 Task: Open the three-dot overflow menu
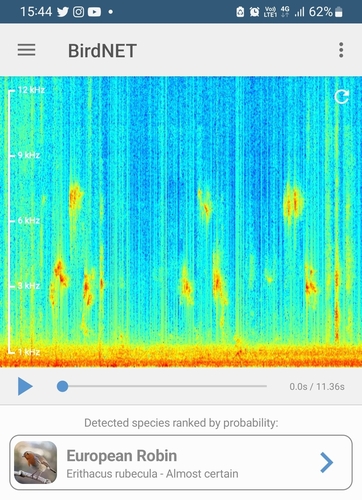coord(341,50)
